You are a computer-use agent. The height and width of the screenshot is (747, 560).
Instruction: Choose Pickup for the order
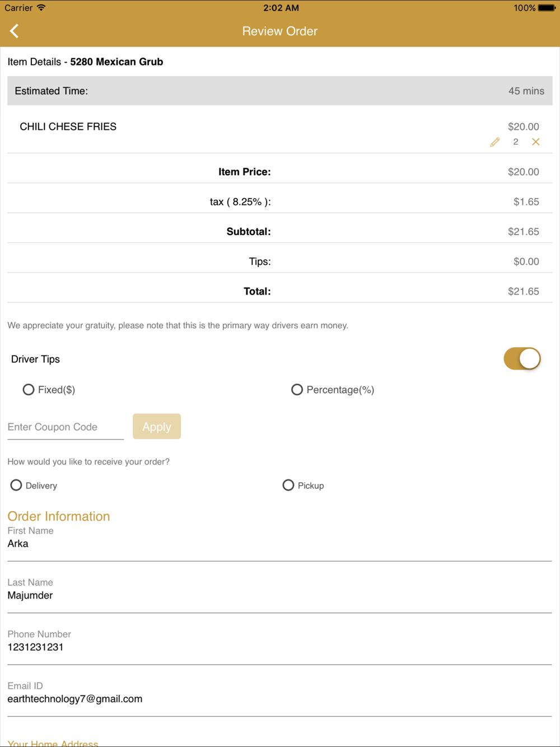[x=288, y=485]
